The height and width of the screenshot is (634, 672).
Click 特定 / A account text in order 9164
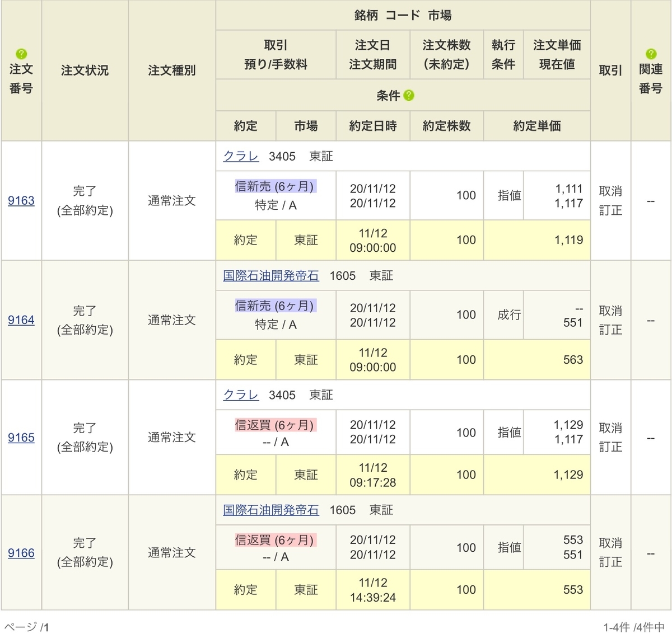[276, 325]
